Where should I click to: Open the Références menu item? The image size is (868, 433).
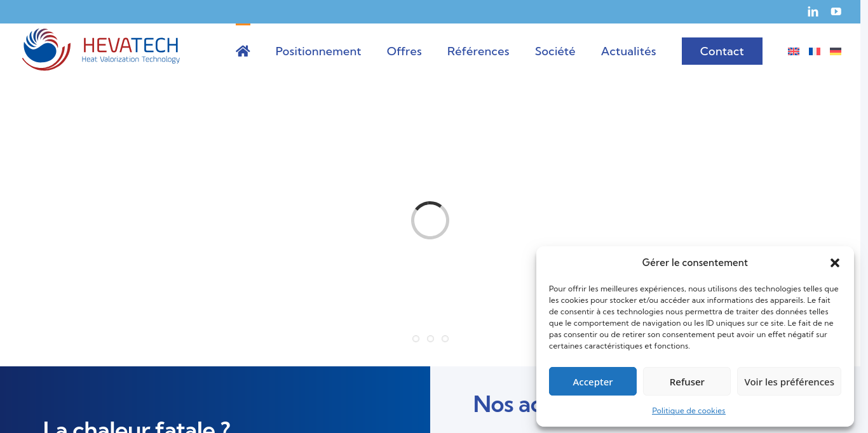(478, 51)
